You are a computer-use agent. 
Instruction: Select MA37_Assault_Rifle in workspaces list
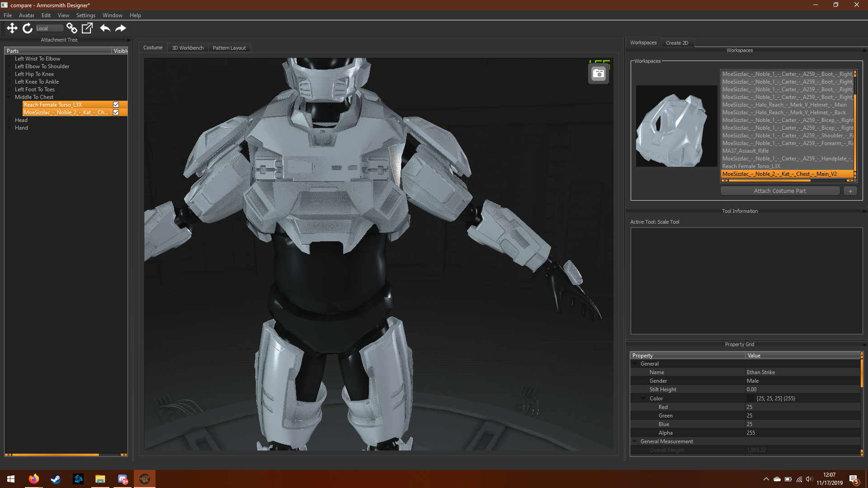tap(787, 151)
